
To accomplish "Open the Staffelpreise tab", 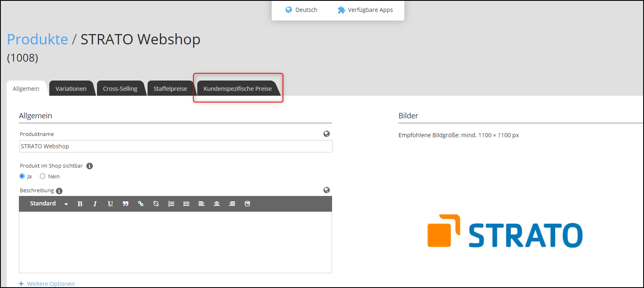I will pyautogui.click(x=170, y=88).
